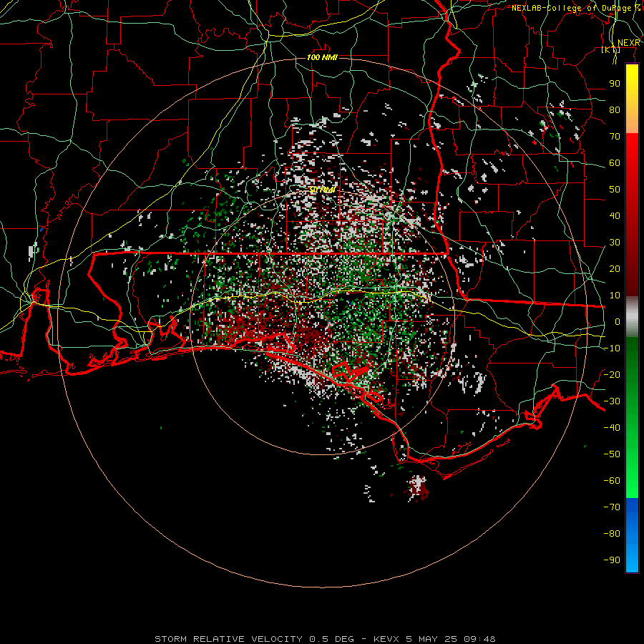This screenshot has width=644, height=644.
Task: Click the bright green segment of the color bar
Action: click(632, 472)
